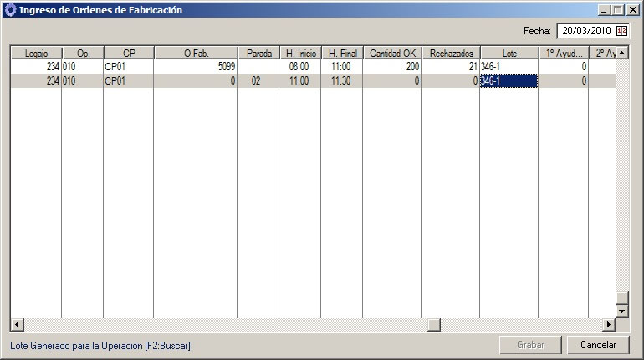Click the horizontal scrollbar right arrow
644x360 pixels.
pos(610,325)
